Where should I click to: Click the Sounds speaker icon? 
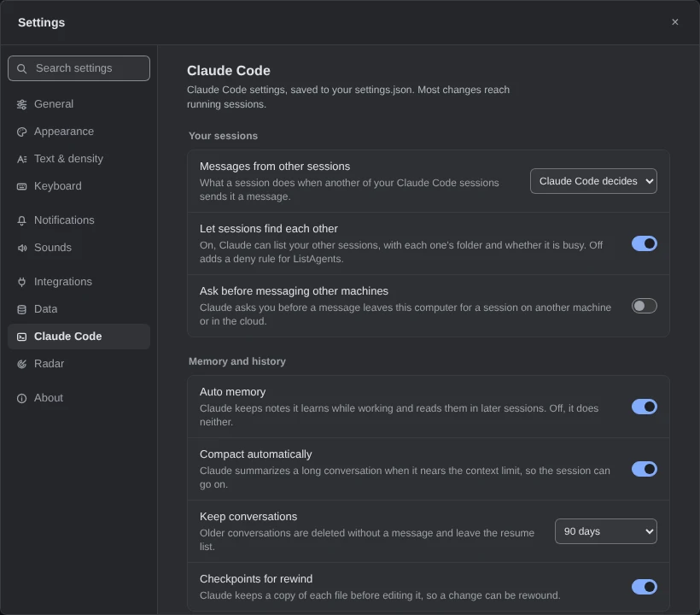coord(21,248)
